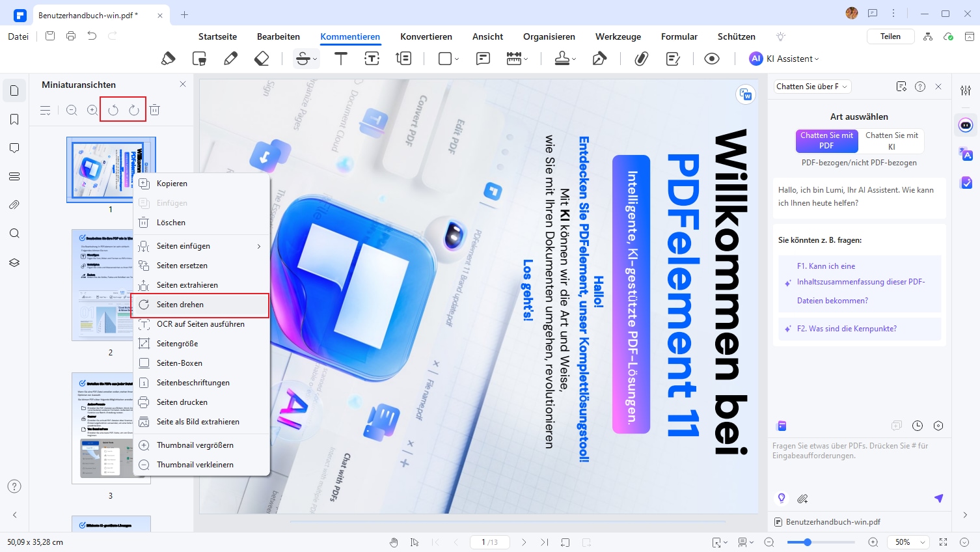Open the Chatten Sie über PDF dropdown
Viewport: 980px width, 552px height.
(x=812, y=87)
